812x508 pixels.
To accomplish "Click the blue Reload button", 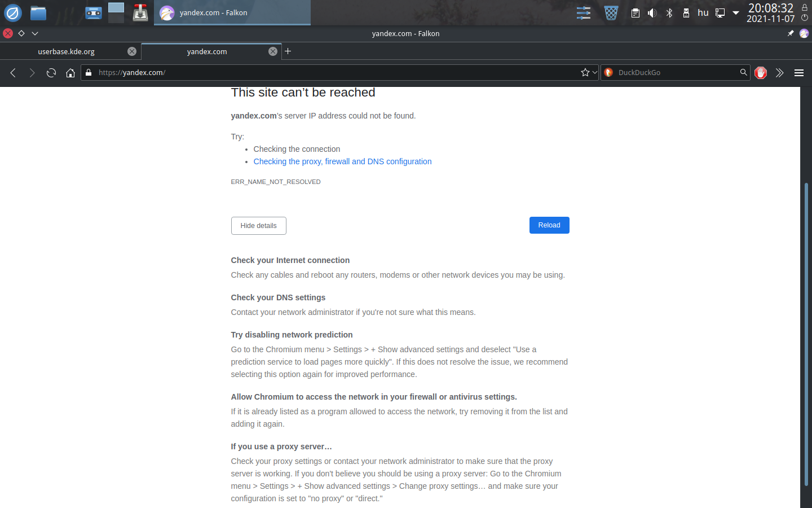I will (549, 225).
